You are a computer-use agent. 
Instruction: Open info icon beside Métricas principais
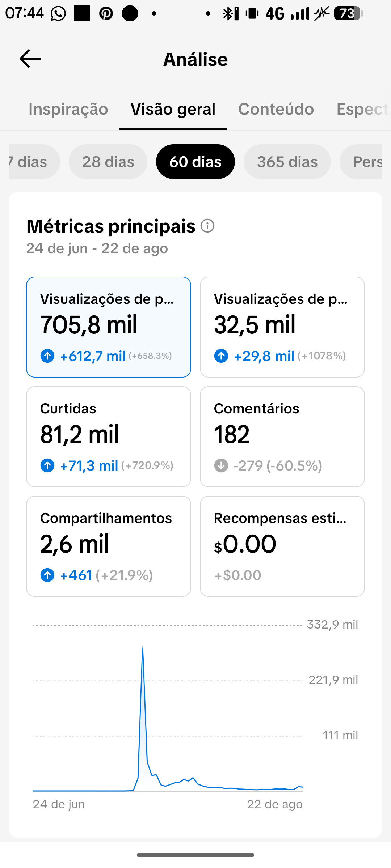pos(207,226)
